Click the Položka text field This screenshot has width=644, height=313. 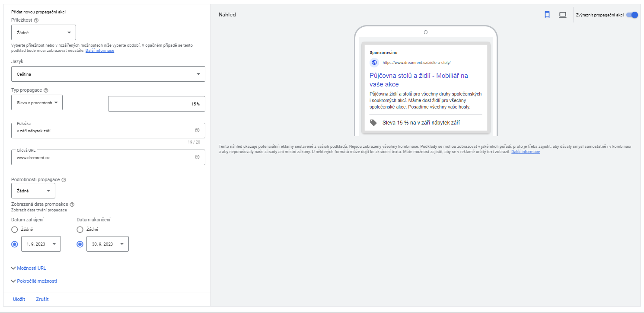(108, 131)
